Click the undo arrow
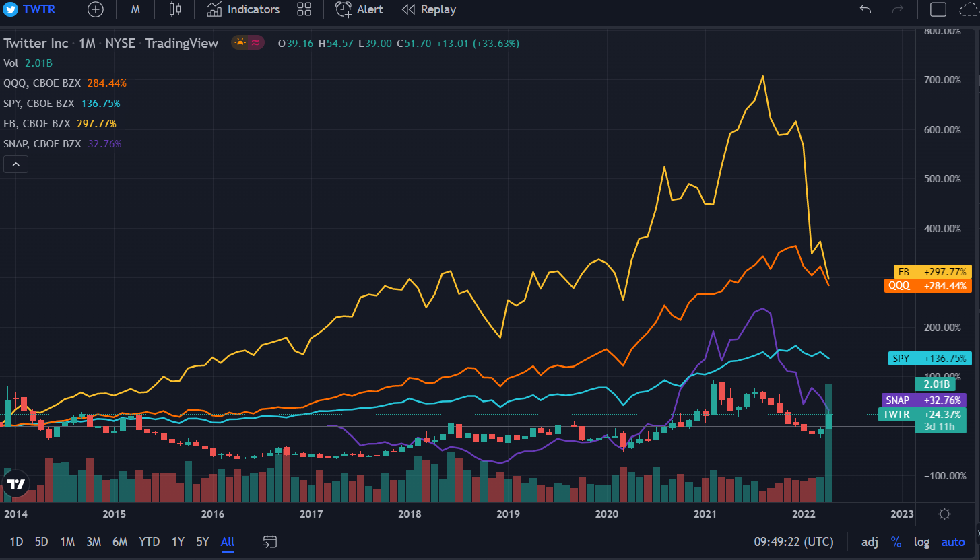The height and width of the screenshot is (560, 980). [x=865, y=9]
